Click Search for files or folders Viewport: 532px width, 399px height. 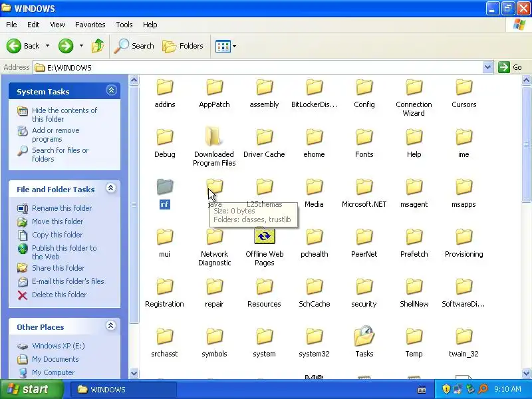click(x=60, y=154)
